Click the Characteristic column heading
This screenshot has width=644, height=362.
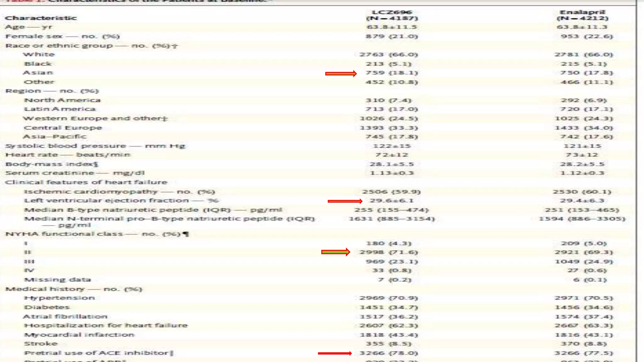pos(41,18)
